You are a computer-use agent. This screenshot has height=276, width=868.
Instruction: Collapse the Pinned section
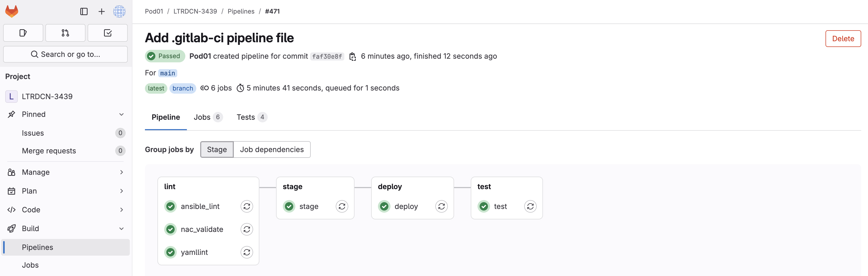pyautogui.click(x=121, y=114)
